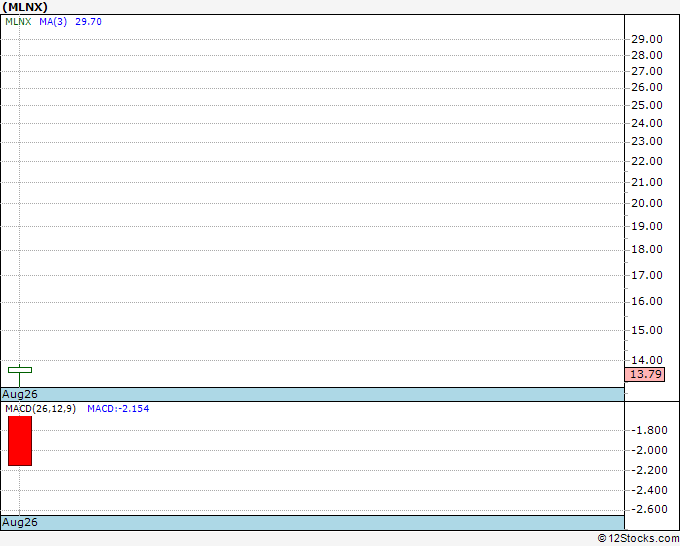Viewport: 680px width, 546px height.
Task: Click the Aug26 date under price chart
Action: coord(20,394)
